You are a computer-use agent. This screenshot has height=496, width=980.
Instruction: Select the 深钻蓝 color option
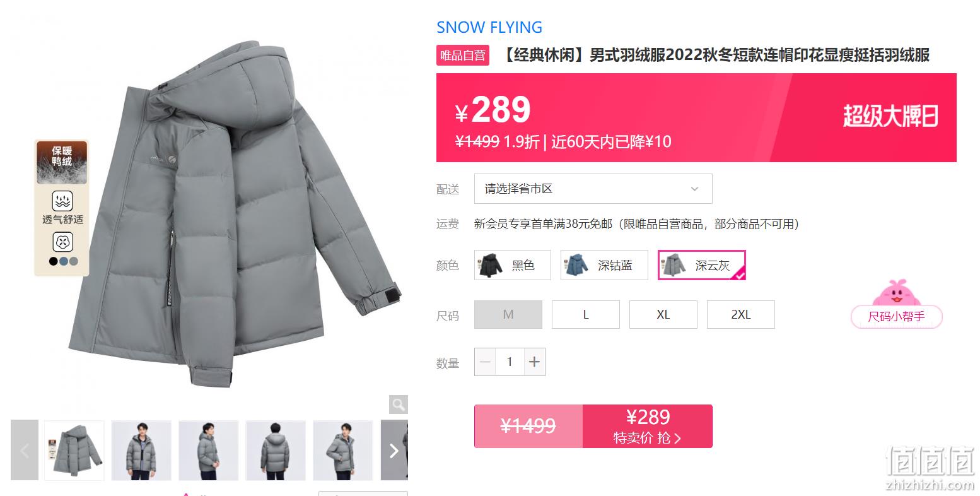point(604,265)
